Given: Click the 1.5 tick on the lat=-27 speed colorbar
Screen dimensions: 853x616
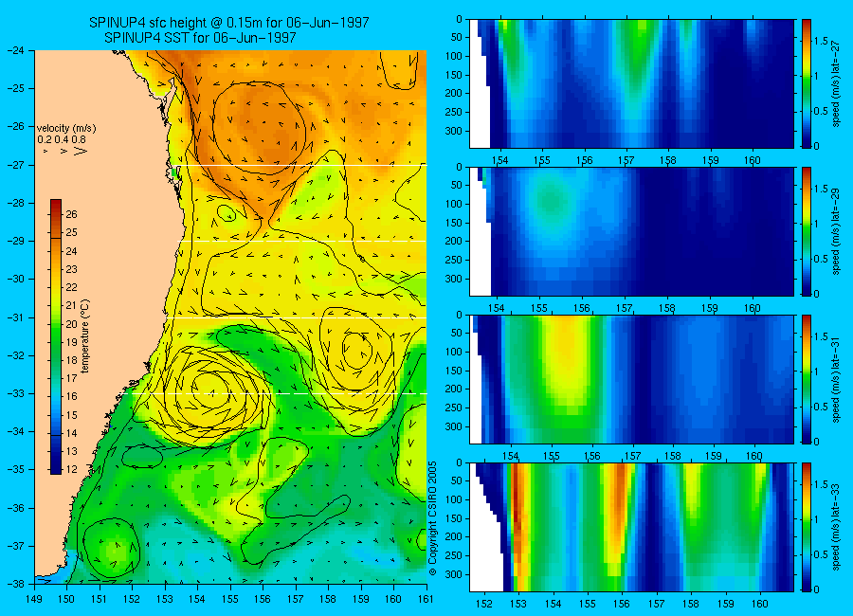Looking at the screenshot, I should [x=821, y=41].
